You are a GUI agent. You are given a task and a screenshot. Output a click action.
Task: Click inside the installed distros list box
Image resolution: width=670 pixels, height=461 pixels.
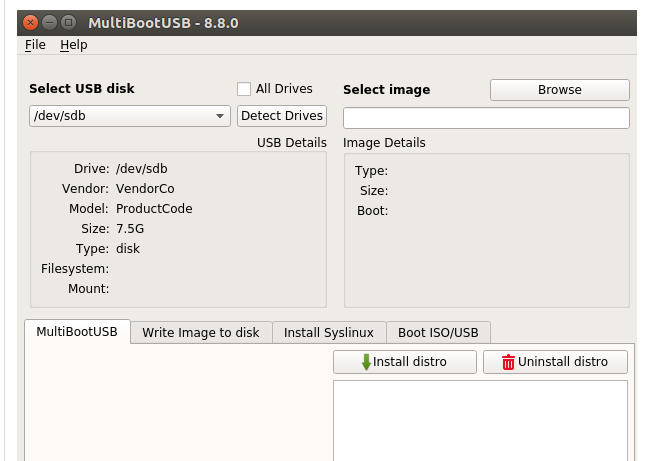click(480, 420)
